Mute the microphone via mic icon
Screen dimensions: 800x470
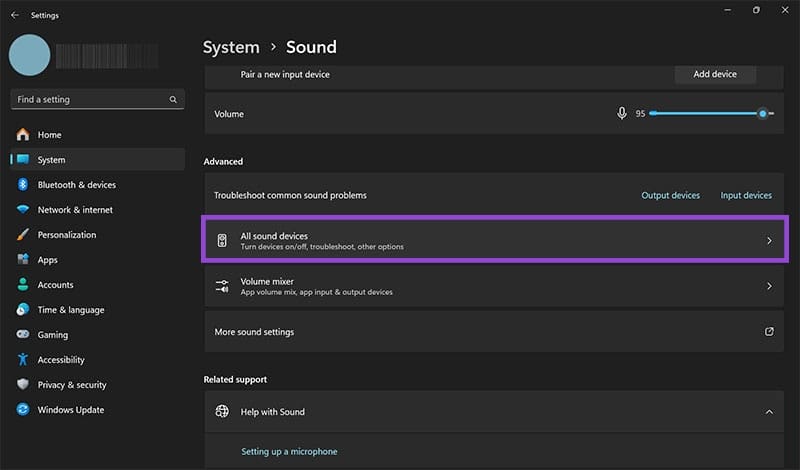point(621,113)
